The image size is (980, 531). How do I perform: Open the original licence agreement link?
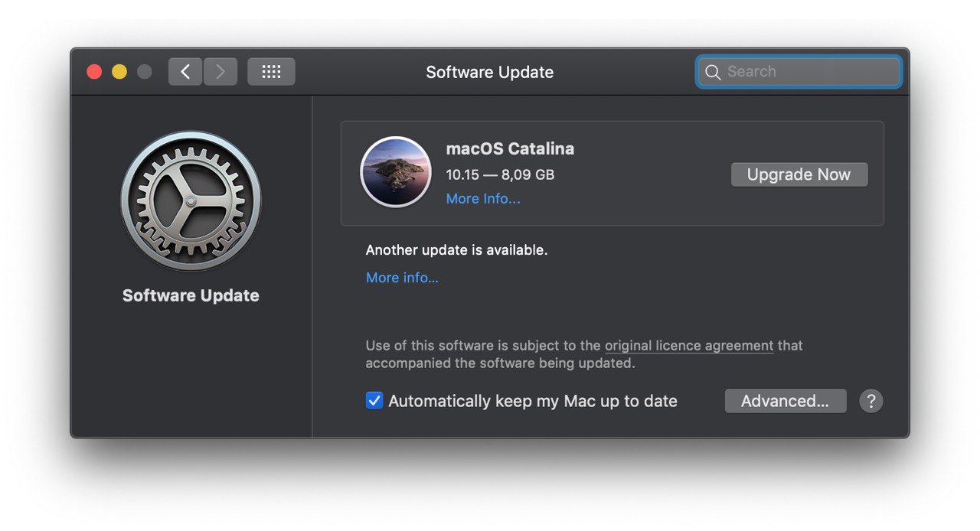[689, 346]
